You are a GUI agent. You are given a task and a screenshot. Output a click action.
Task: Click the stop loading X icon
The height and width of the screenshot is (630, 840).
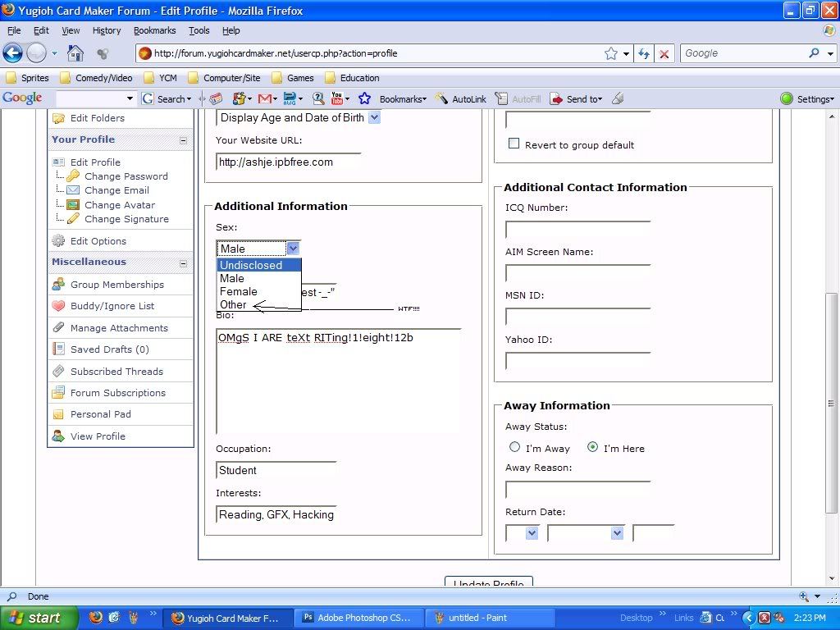click(664, 53)
